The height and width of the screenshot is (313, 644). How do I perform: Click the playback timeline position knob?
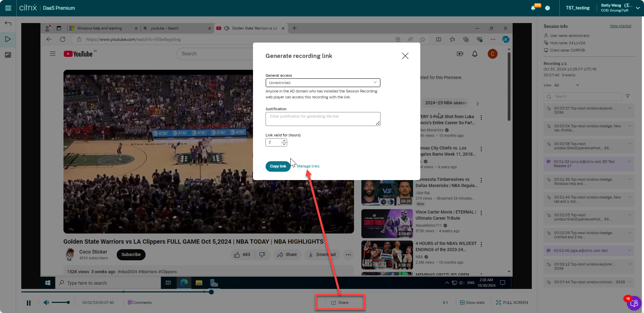point(211,292)
